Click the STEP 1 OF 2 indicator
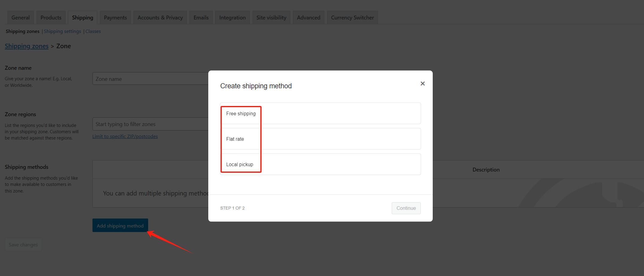 [233, 208]
